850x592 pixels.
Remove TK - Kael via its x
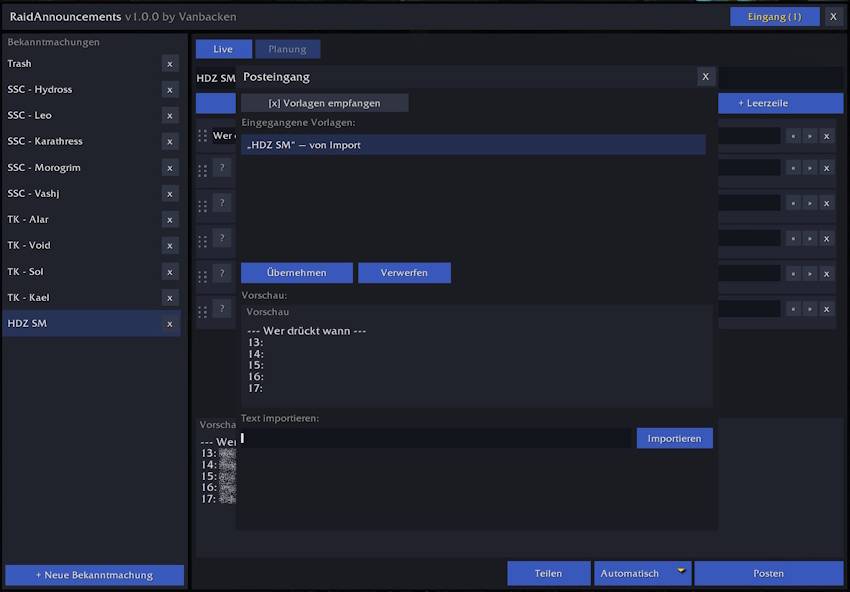point(170,298)
